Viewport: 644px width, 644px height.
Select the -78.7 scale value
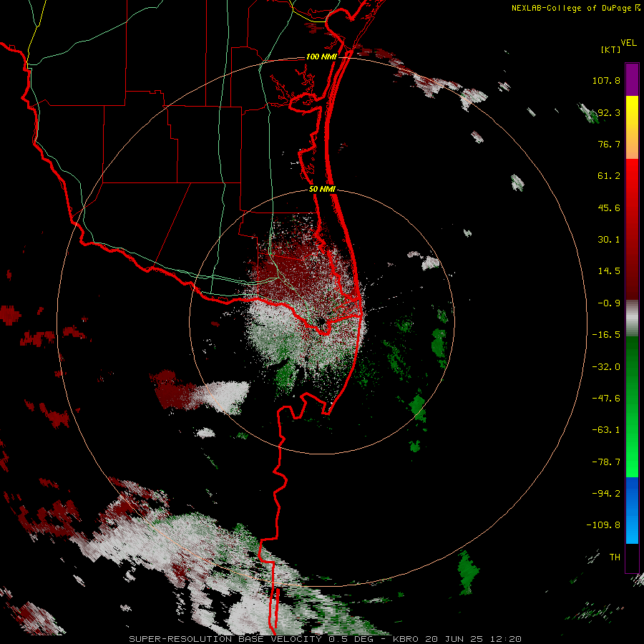(x=606, y=462)
